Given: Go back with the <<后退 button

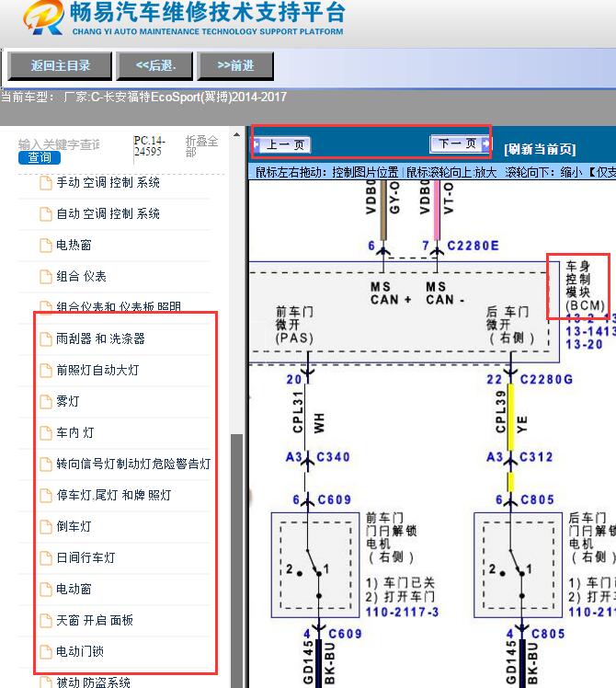Looking at the screenshot, I should click(154, 66).
